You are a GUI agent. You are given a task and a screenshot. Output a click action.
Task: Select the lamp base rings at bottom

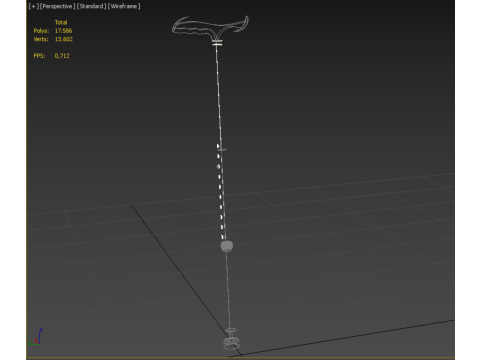point(231,339)
